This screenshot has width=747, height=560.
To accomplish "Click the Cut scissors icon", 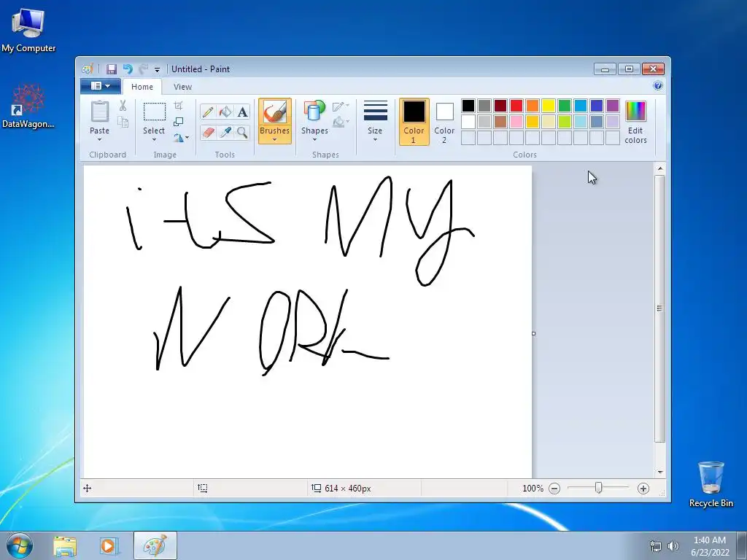I will pos(123,106).
